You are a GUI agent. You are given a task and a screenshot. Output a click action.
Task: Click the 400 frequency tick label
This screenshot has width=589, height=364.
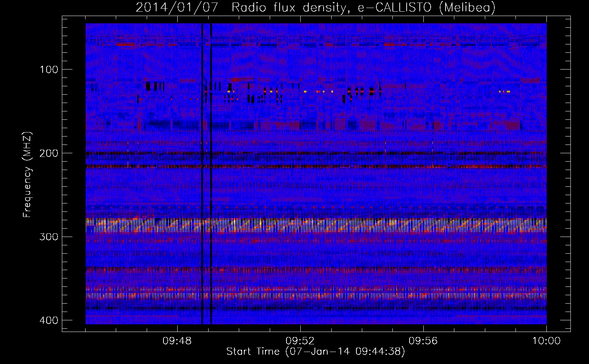coord(48,320)
